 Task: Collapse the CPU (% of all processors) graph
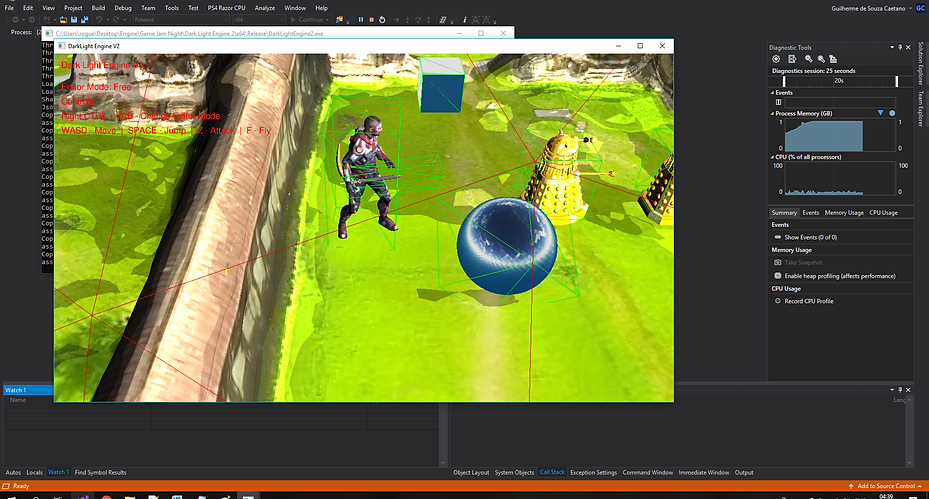click(x=772, y=157)
